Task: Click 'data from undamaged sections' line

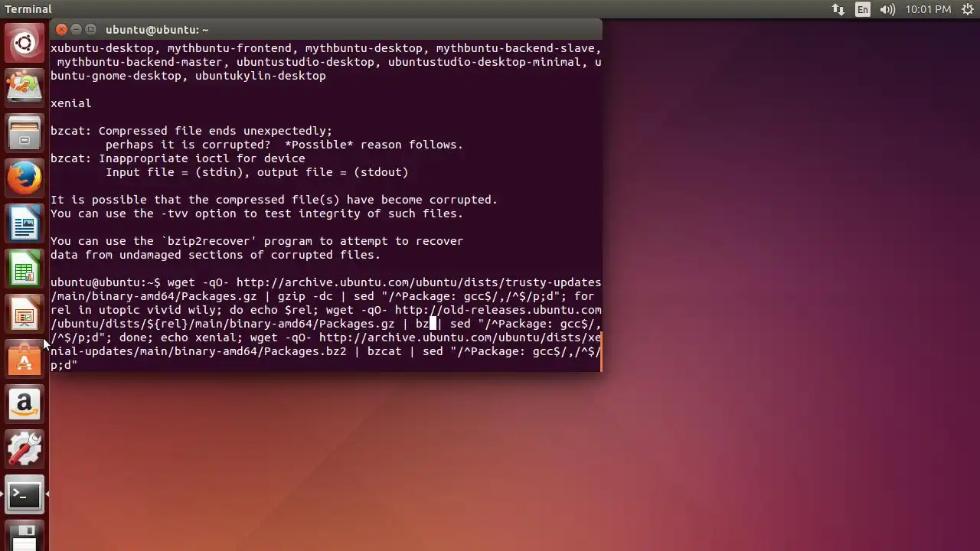Action: [x=215, y=255]
